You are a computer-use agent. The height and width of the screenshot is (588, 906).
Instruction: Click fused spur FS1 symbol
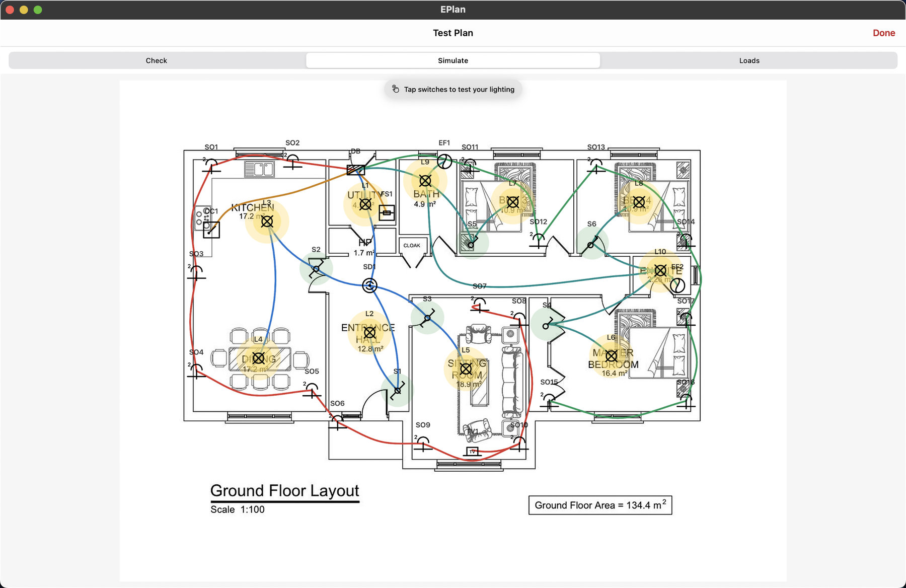pyautogui.click(x=387, y=213)
